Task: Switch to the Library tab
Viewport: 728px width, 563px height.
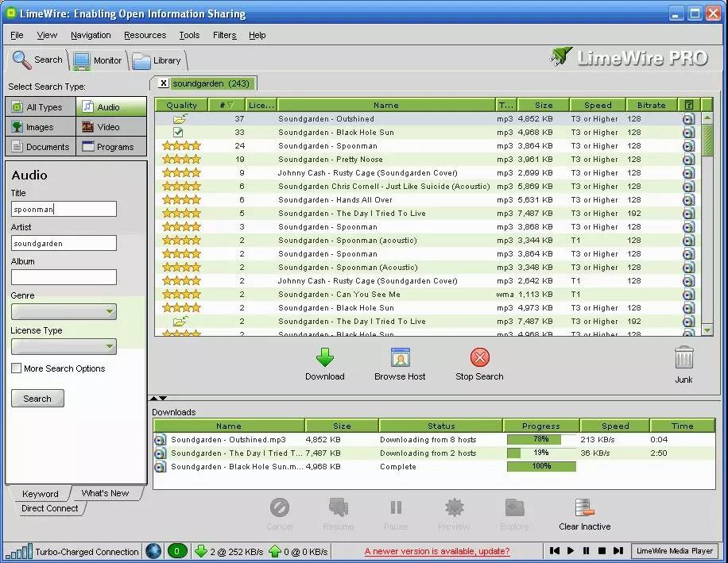Action: pyautogui.click(x=157, y=60)
